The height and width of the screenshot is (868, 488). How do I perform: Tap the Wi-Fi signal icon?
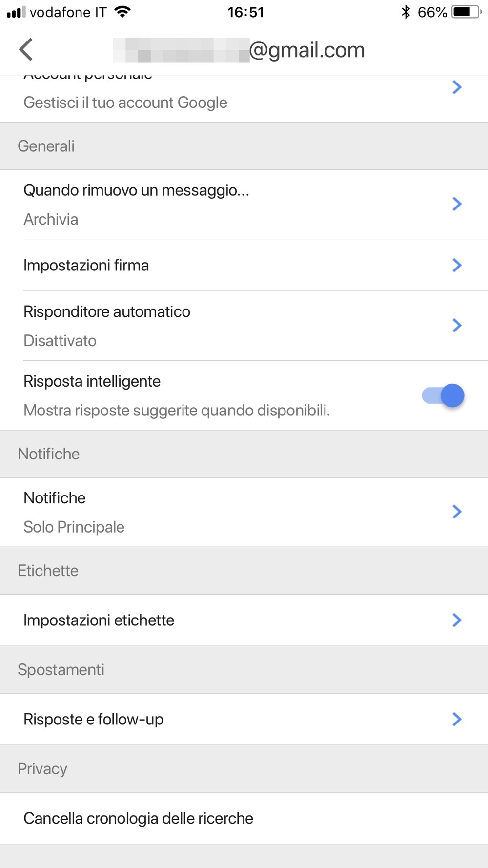click(122, 12)
